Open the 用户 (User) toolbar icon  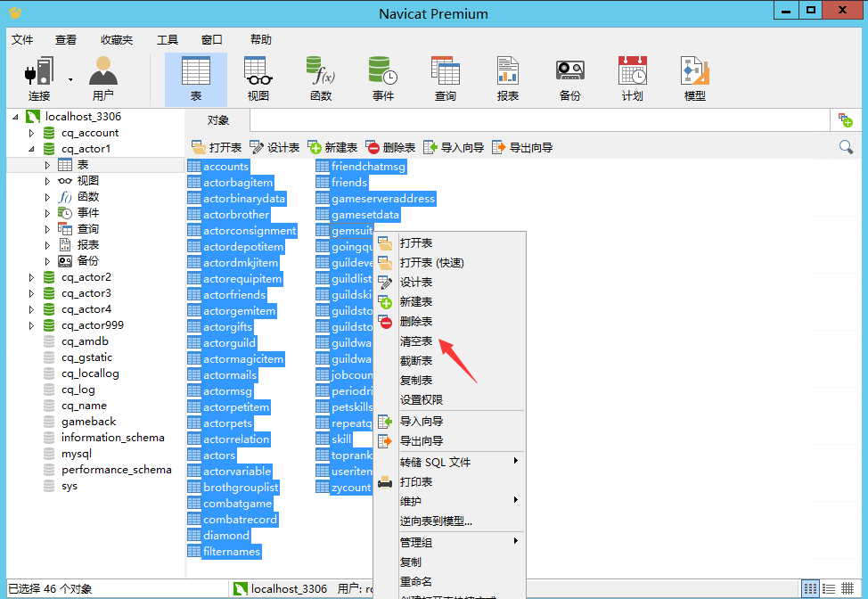[102, 78]
